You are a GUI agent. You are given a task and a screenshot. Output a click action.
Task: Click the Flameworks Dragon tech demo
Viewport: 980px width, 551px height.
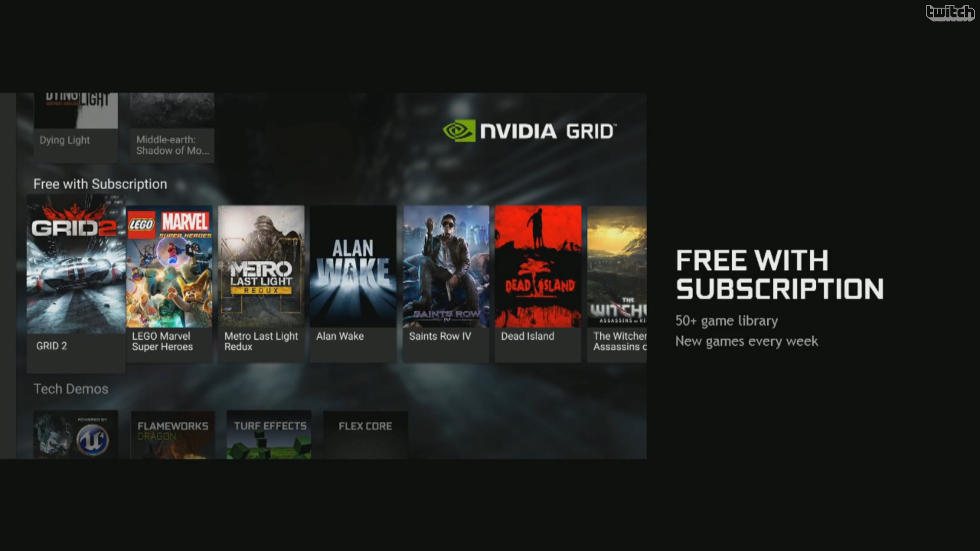[173, 435]
